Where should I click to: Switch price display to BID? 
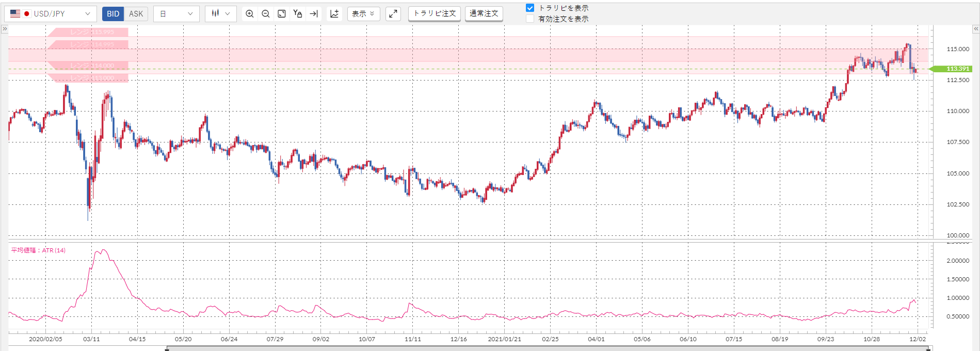[113, 14]
